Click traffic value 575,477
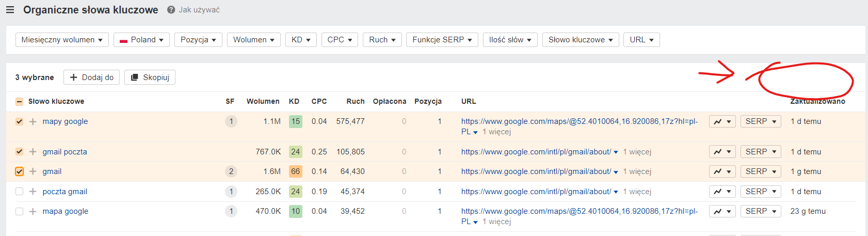Image resolution: width=868 pixels, height=236 pixels. point(350,121)
